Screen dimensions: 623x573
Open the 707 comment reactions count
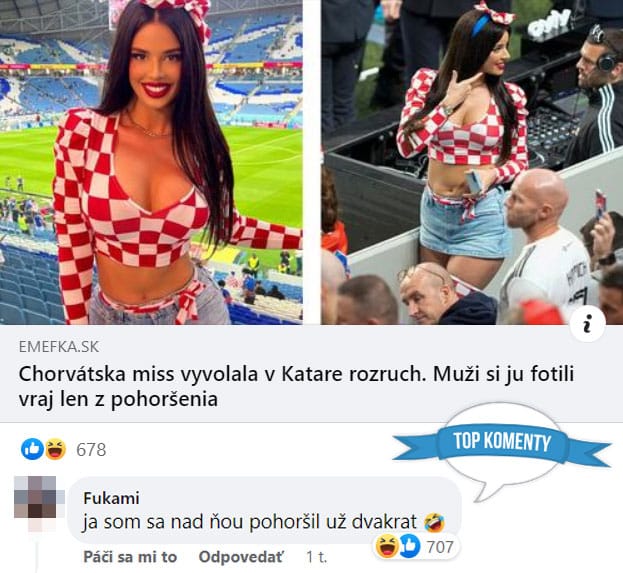coord(440,547)
